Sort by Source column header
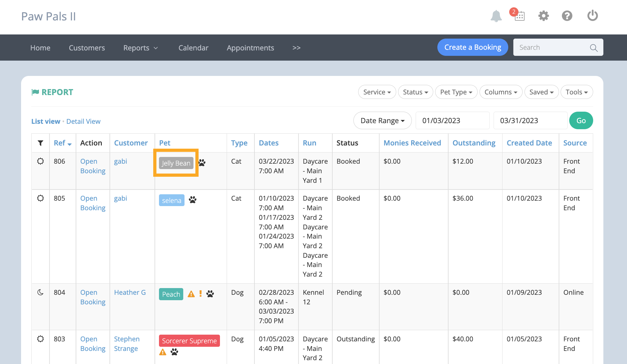 (x=575, y=143)
